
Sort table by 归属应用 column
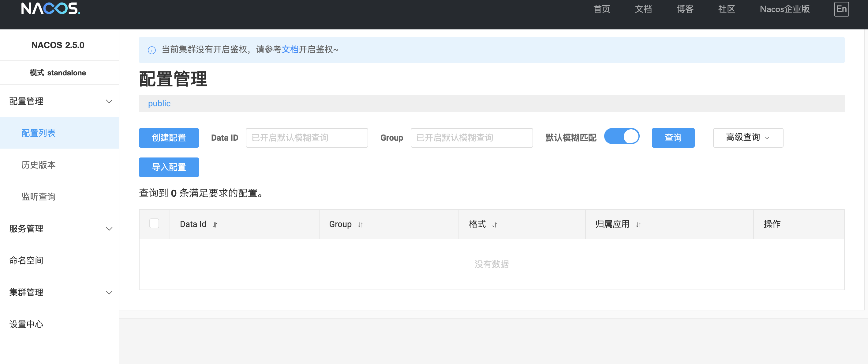click(638, 225)
